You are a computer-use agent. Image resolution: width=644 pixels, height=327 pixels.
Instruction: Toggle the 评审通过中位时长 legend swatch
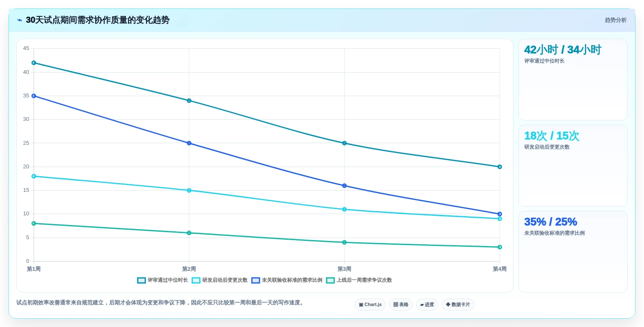[x=141, y=280]
